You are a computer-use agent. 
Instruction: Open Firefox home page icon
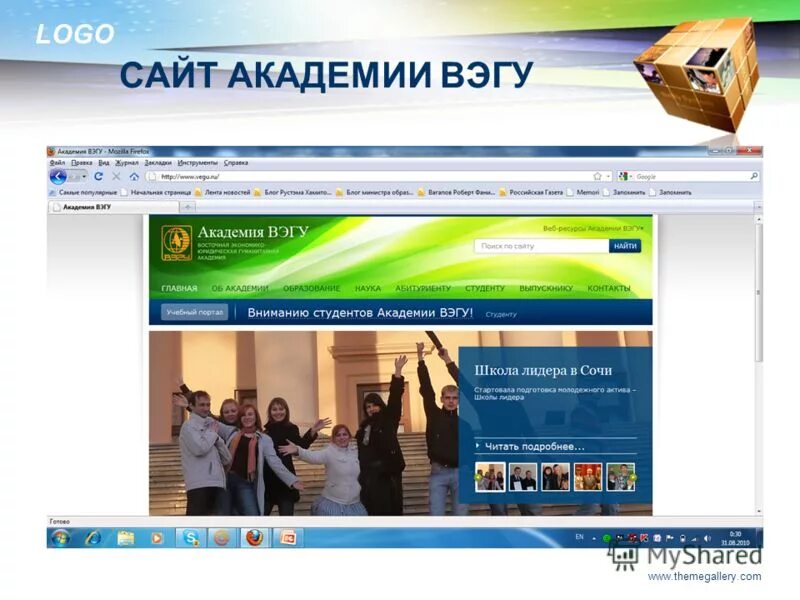point(134,176)
